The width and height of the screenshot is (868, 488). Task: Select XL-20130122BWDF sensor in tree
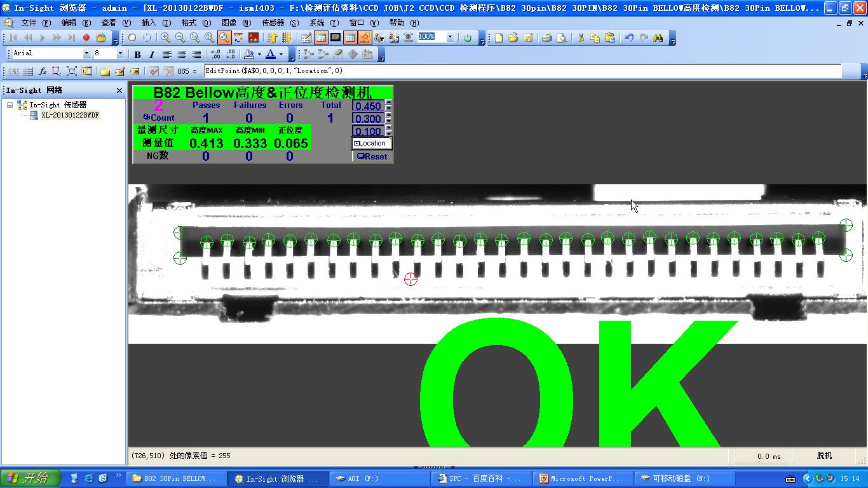pos(70,116)
